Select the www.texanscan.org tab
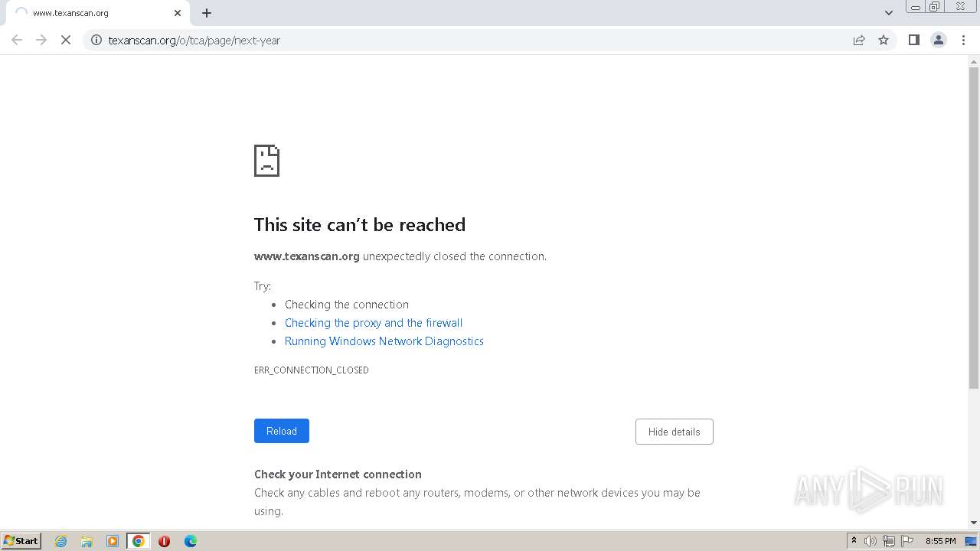 coord(92,13)
